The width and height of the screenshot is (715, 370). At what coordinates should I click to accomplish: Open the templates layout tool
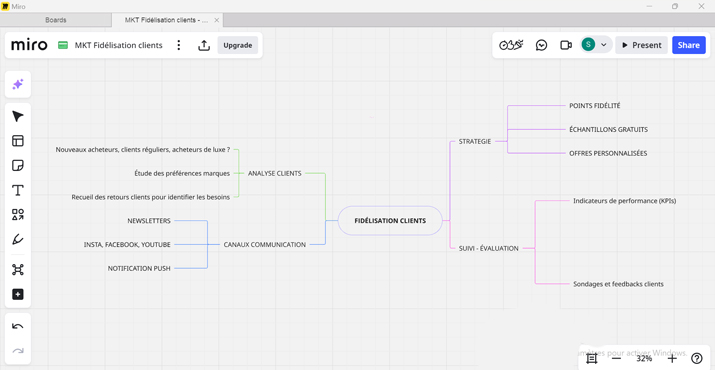click(18, 141)
